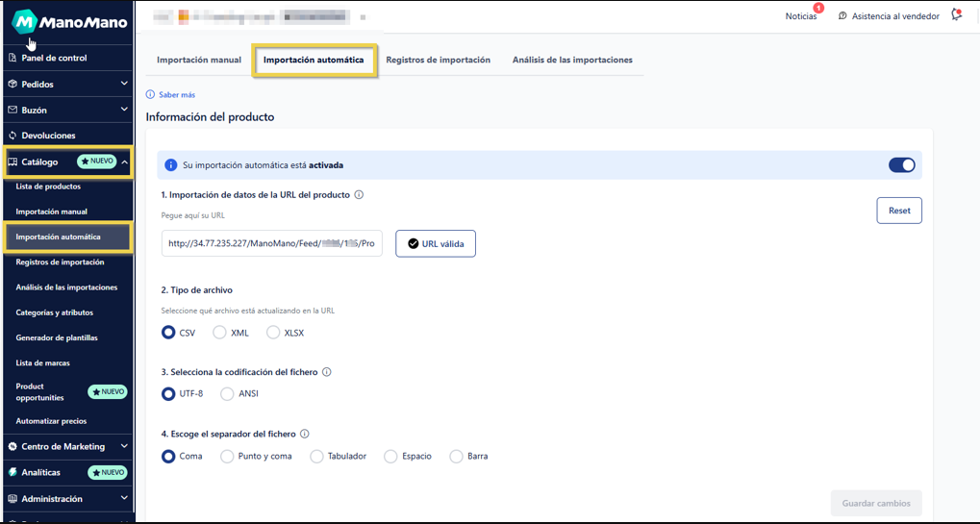This screenshot has height=524, width=980.
Task: Click info icon next to product URL heading
Action: 359,195
